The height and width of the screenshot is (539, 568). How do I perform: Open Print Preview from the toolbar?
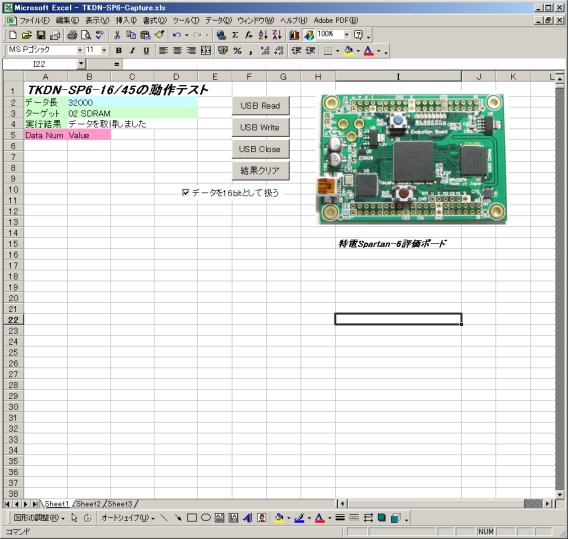click(x=86, y=35)
